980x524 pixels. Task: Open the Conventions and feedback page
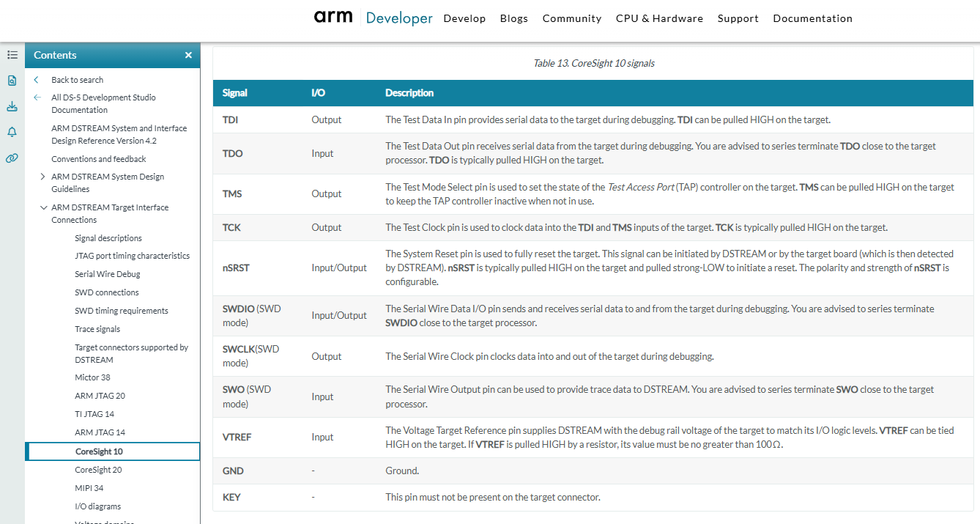[x=99, y=159]
